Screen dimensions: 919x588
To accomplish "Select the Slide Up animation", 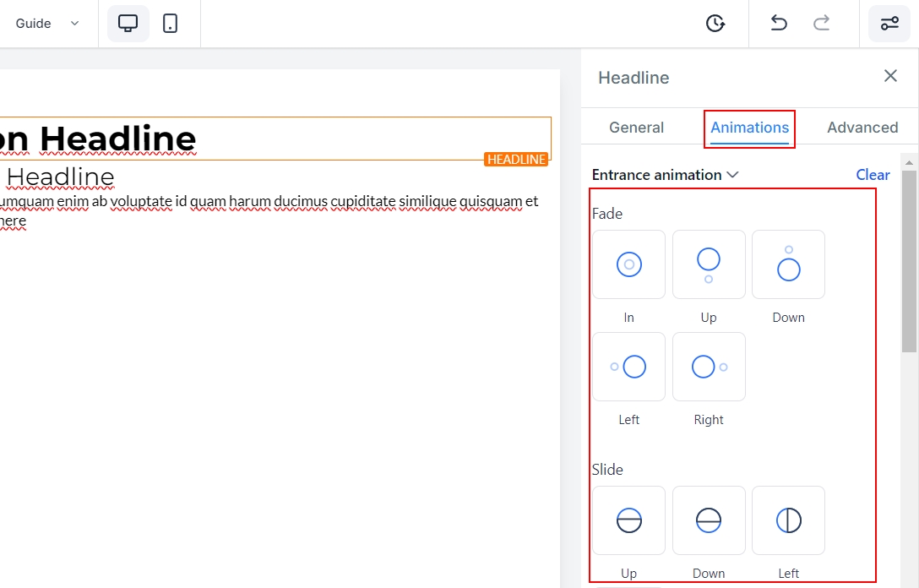I will [x=628, y=520].
